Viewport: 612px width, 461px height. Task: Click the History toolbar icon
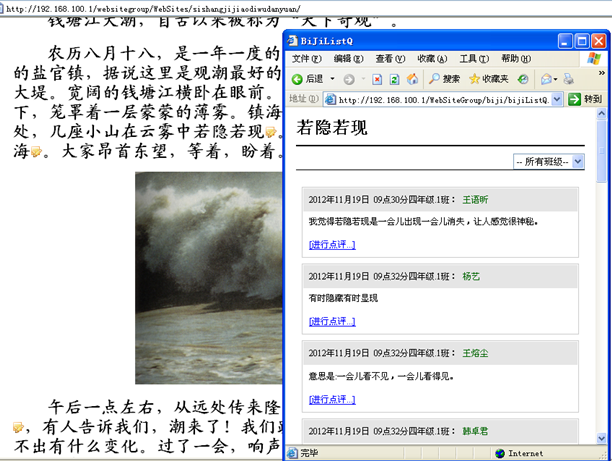pos(525,79)
